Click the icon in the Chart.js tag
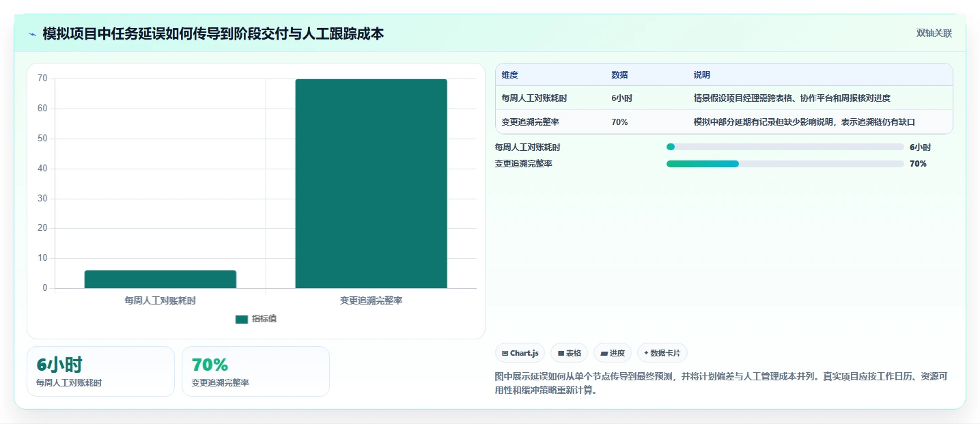 coord(505,353)
